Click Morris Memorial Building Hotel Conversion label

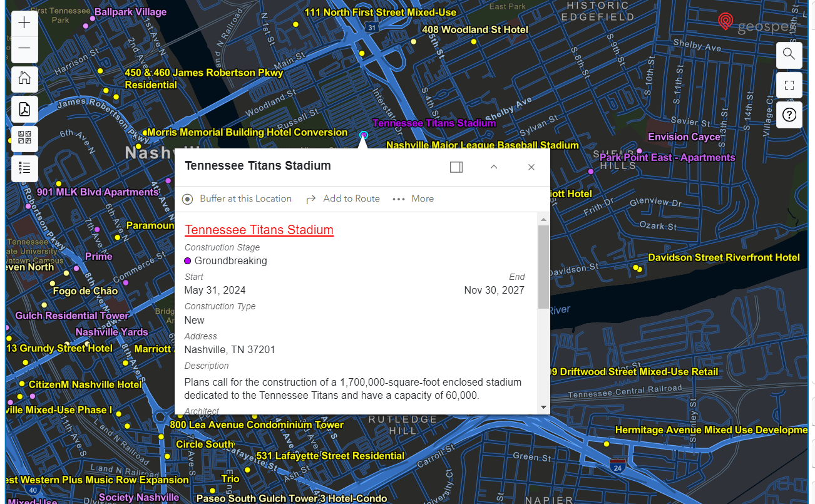(247, 133)
